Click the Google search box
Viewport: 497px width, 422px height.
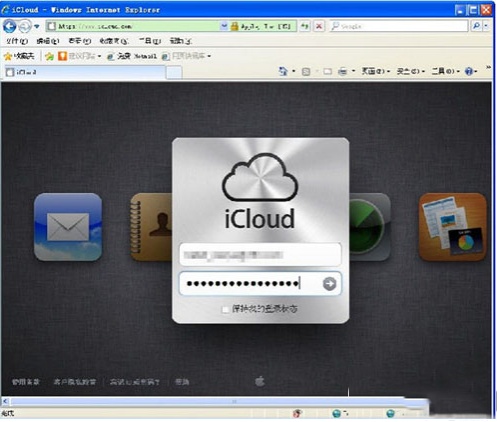399,26
